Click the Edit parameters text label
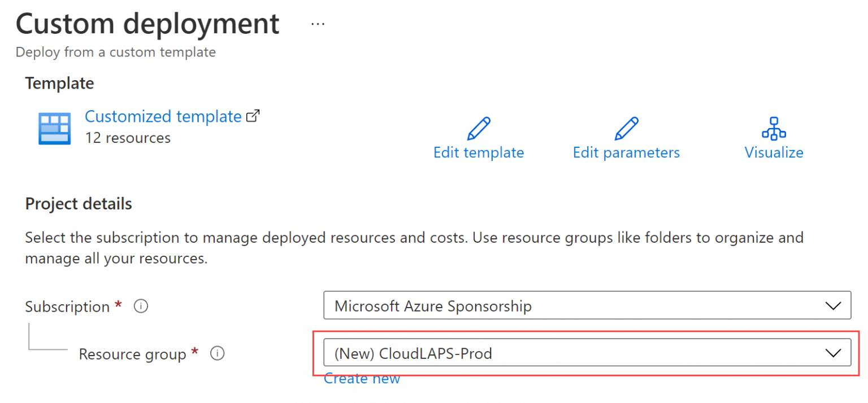868x403 pixels. (x=626, y=152)
